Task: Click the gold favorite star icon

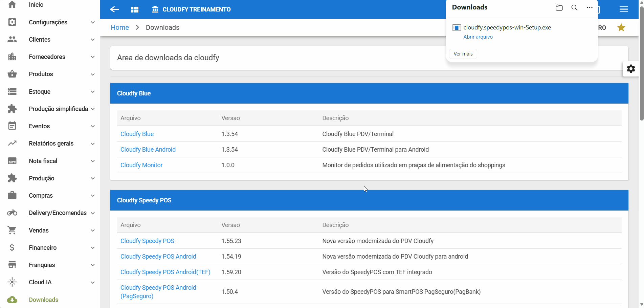Action: [x=621, y=27]
